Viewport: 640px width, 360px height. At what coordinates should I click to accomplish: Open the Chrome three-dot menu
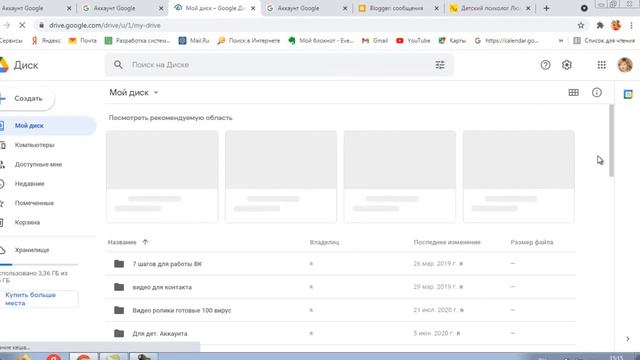(x=631, y=25)
